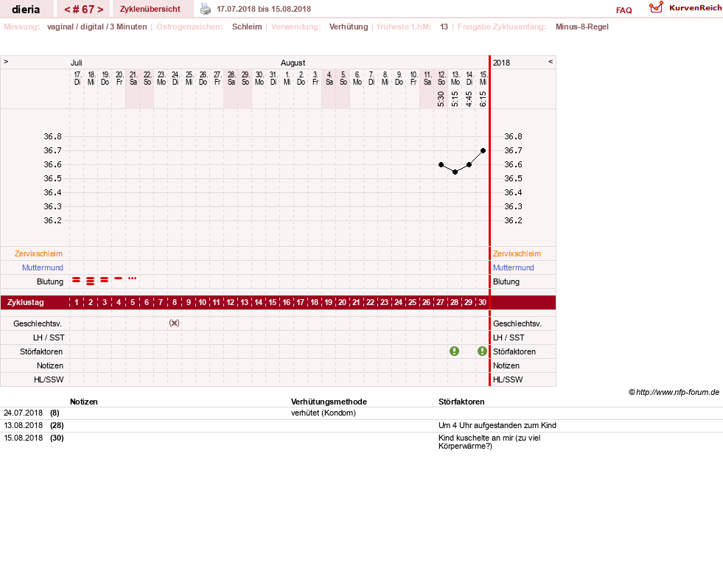Go to the previous cycle with the left arrow beside #67
This screenshot has width=723, height=588.
pos(67,10)
